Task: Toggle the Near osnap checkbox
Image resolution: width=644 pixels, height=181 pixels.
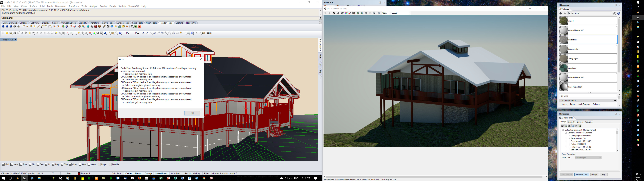Action: tap(12, 165)
